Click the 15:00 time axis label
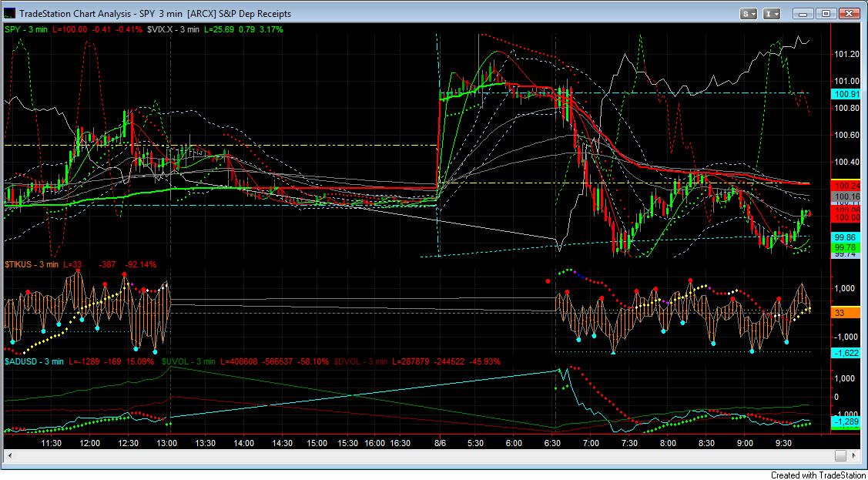868x480 pixels. point(318,443)
